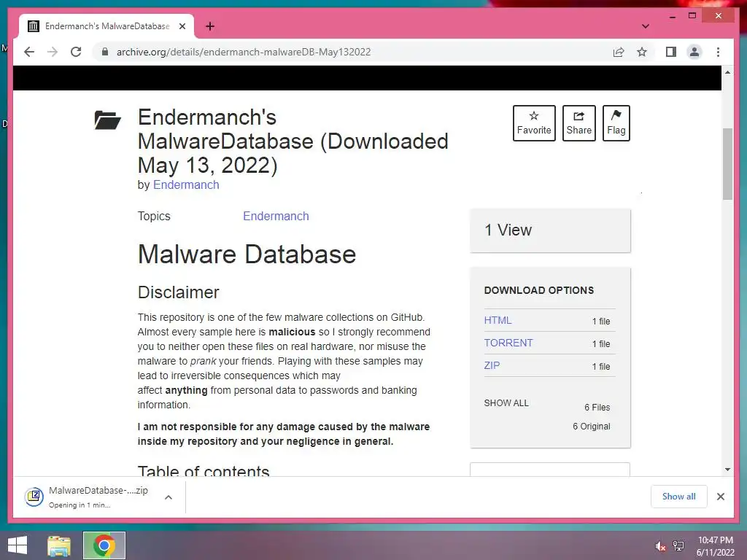The width and height of the screenshot is (747, 560).
Task: Click the page scroll down arrow
Action: [727, 470]
